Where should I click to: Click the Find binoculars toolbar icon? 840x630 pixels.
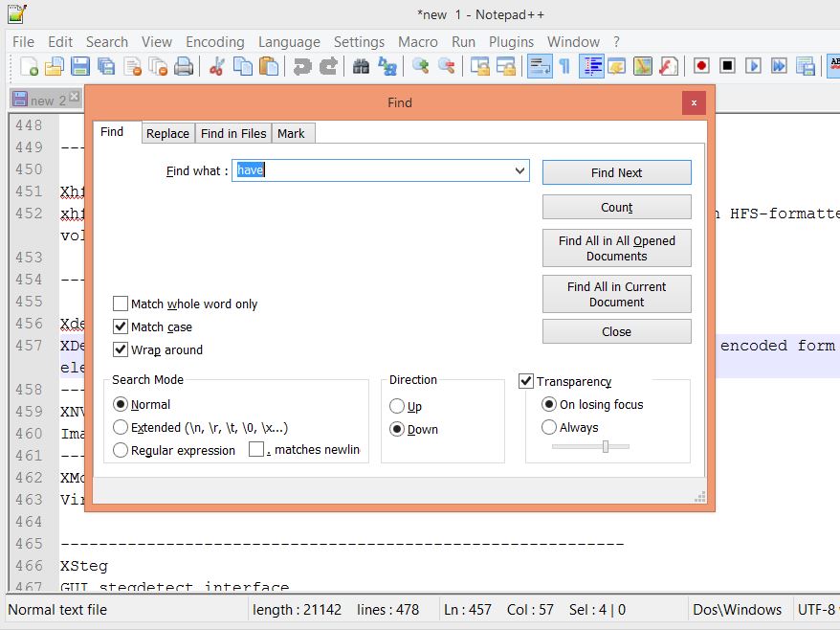tap(361, 66)
